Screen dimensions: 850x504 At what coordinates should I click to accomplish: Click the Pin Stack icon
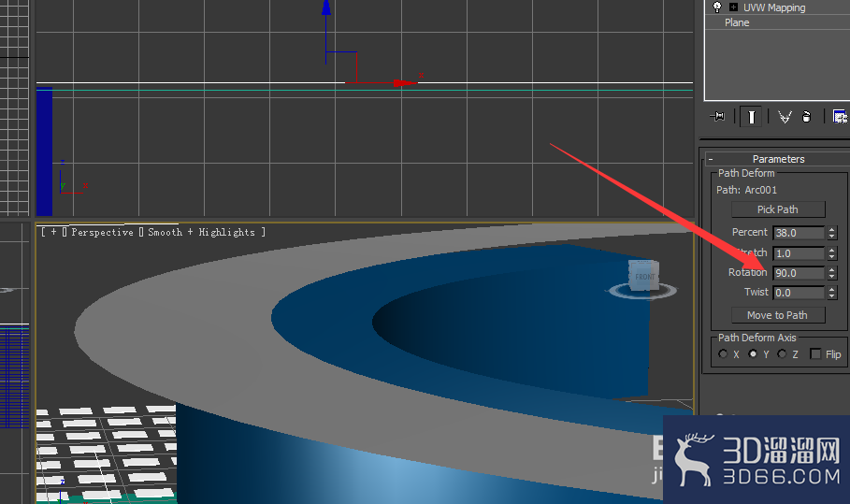tap(717, 117)
